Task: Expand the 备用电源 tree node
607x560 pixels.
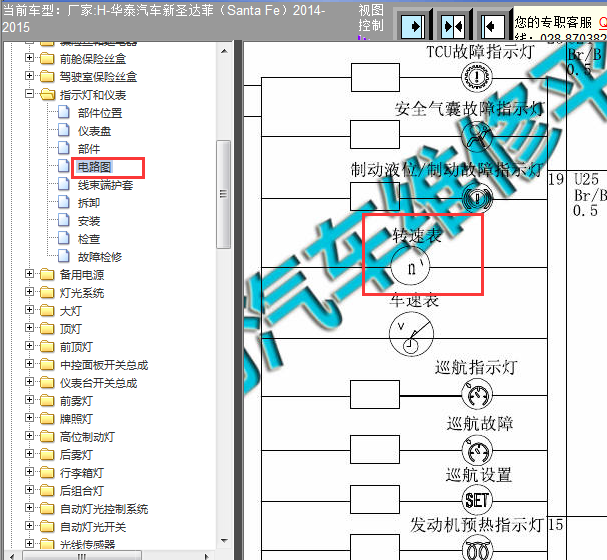Action: [x=29, y=274]
